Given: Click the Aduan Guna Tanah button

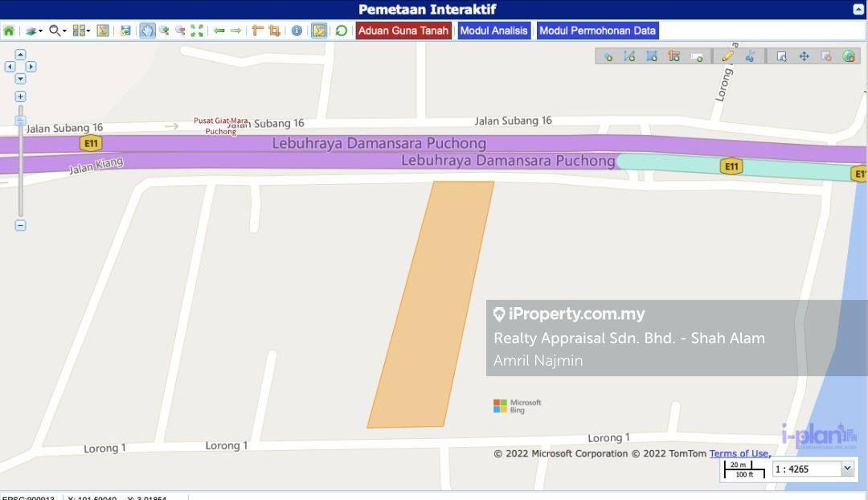Looking at the screenshot, I should coord(403,31).
